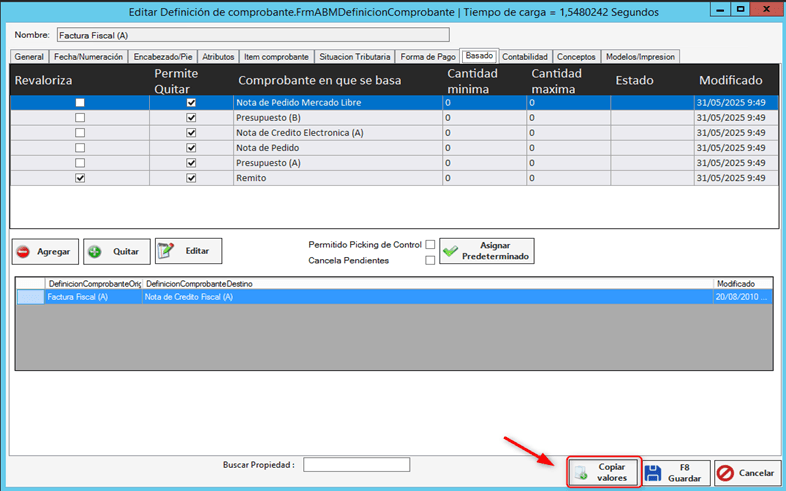Screen dimensions: 786x491
Task: Click Asignar Predeterminado checkmark button
Action: (487, 250)
